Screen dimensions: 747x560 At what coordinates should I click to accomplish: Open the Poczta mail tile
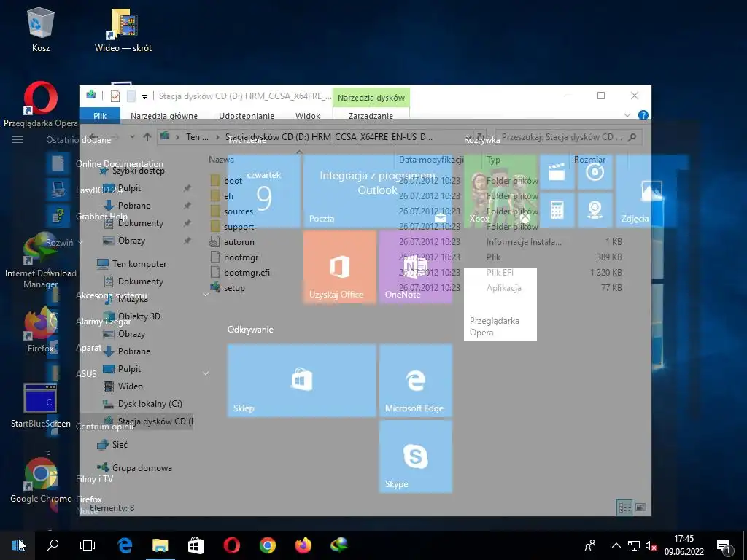pyautogui.click(x=378, y=190)
